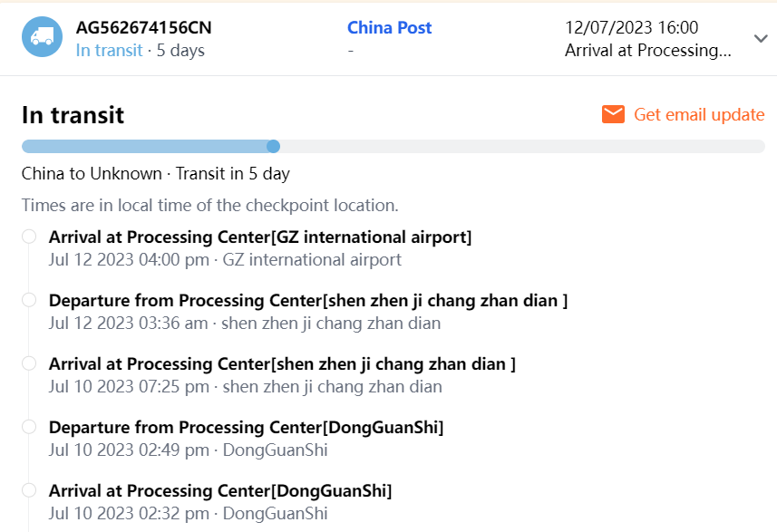
Task: Click the progress bar end dot
Action: click(x=273, y=146)
